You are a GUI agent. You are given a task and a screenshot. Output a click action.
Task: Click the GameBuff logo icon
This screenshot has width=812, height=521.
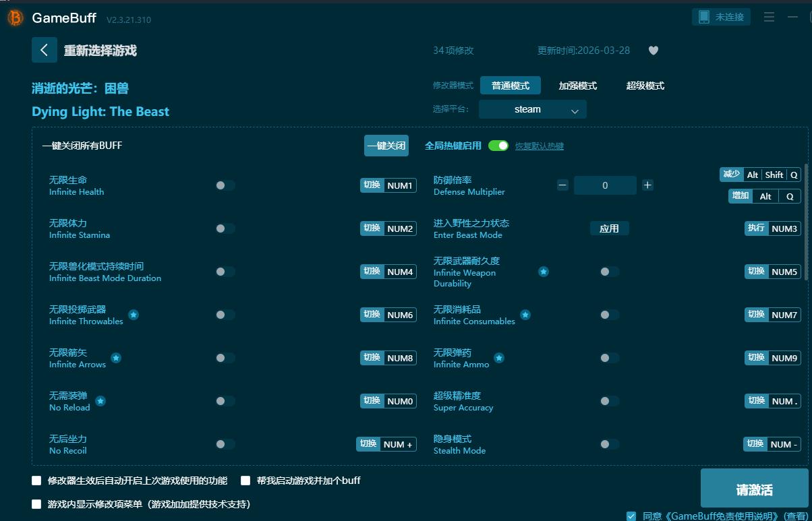pyautogui.click(x=14, y=18)
